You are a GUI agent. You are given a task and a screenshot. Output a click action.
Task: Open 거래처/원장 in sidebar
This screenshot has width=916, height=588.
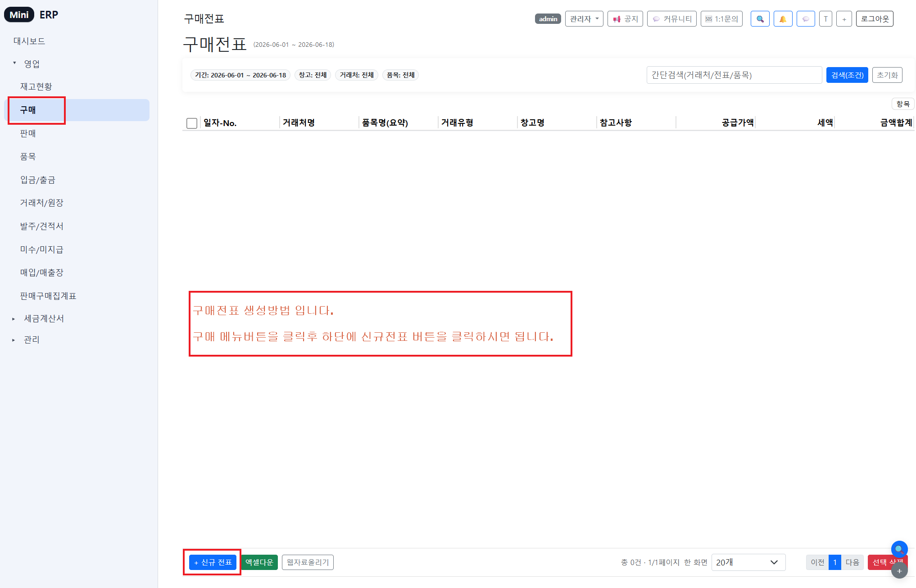coord(42,203)
